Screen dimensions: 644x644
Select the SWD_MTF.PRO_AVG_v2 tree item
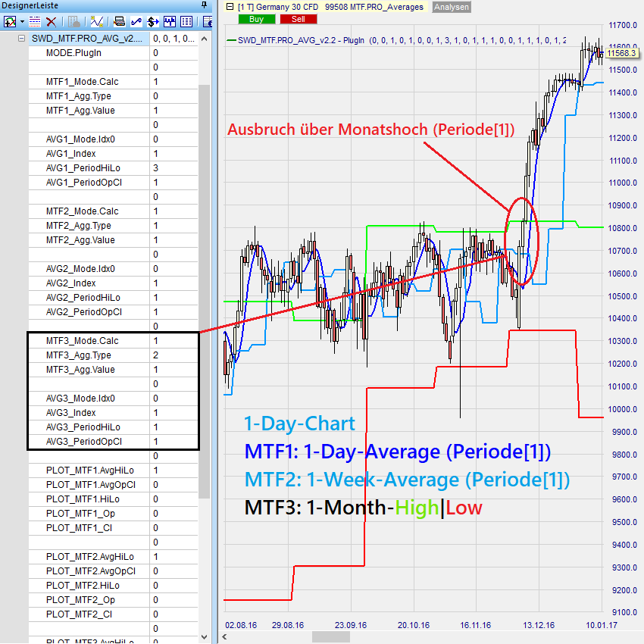point(86,39)
